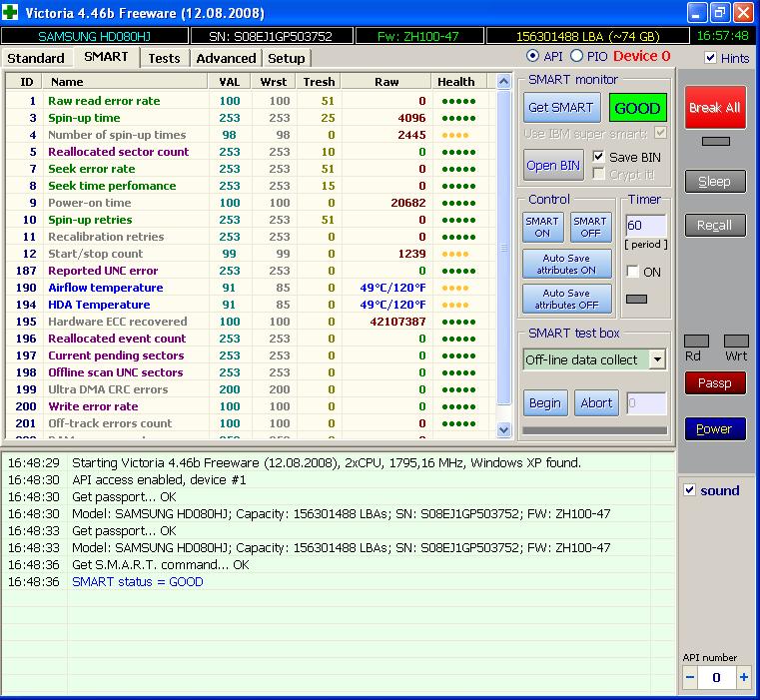Viewport: 760px width, 700px height.
Task: Click the SMART test progress bar
Action: pyautogui.click(x=595, y=430)
